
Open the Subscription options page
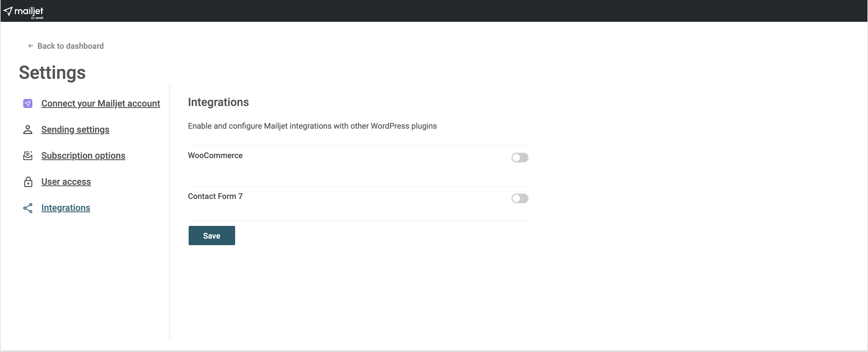click(83, 156)
